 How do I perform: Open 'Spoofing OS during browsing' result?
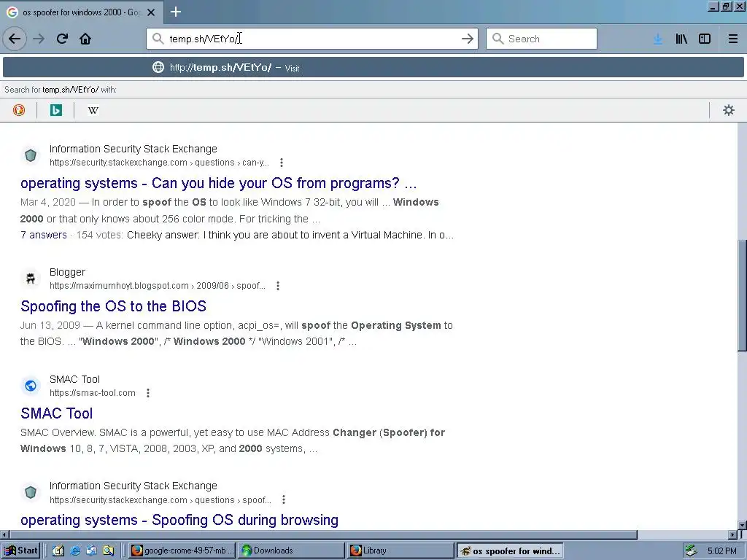pyautogui.click(x=179, y=519)
